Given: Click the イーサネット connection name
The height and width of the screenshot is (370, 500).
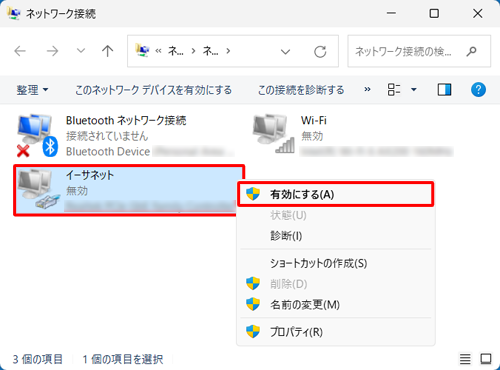Looking at the screenshot, I should (90, 175).
